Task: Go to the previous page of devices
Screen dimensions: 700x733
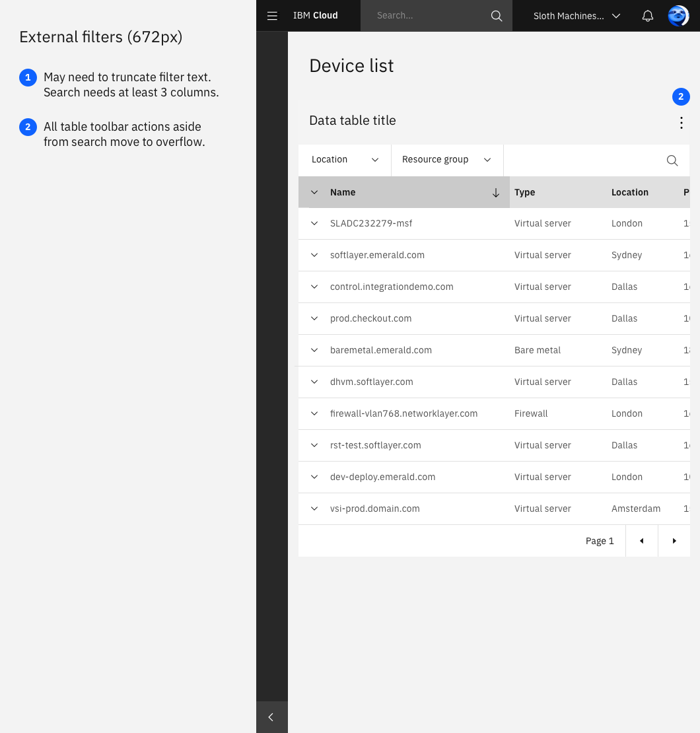Action: coord(641,541)
